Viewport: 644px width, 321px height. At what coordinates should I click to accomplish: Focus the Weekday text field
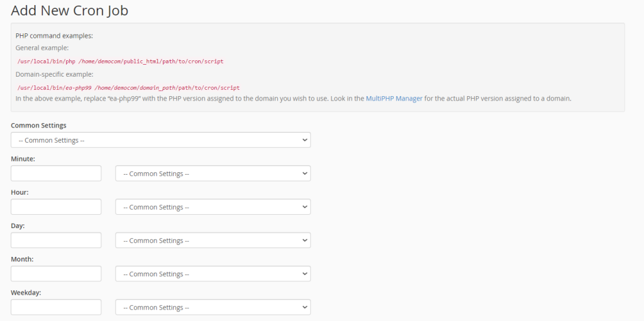[56, 307]
